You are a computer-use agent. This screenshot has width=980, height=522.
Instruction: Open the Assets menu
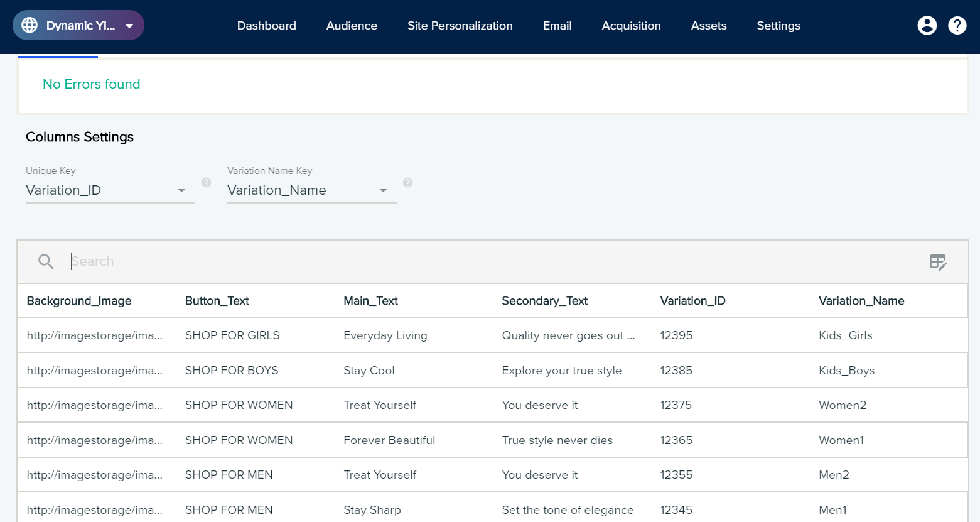(709, 26)
